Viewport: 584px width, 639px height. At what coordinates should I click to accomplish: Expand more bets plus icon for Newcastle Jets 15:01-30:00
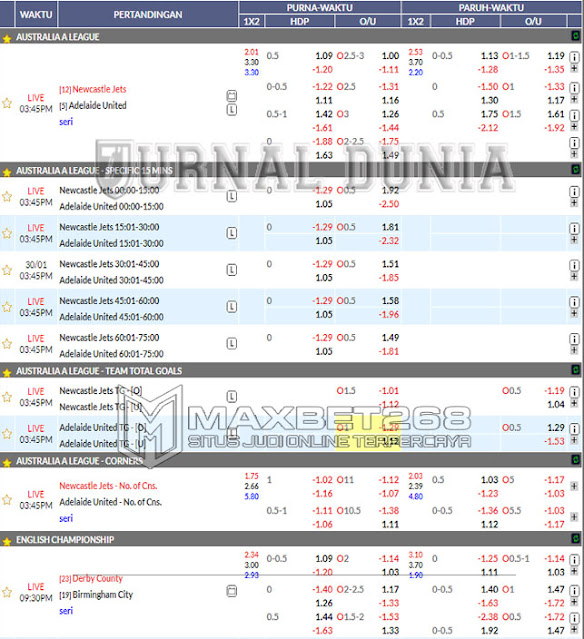pyautogui.click(x=574, y=240)
